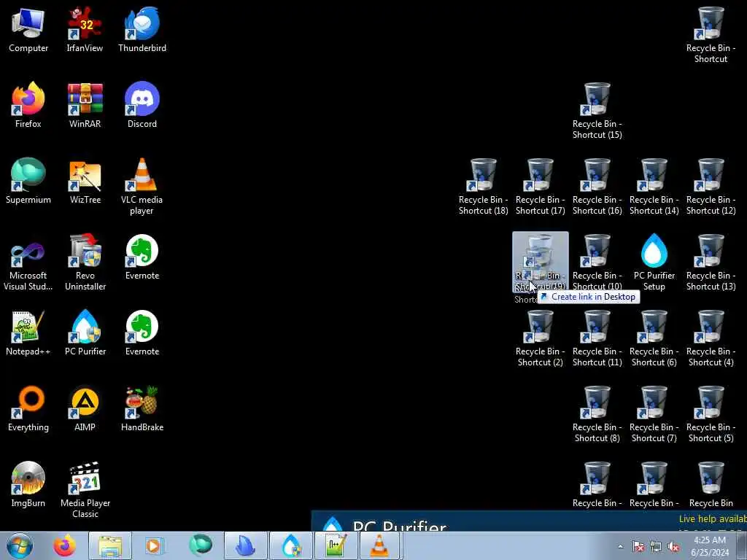Click Recycle Bin - Shortcut (17)
This screenshot has height=560, width=747.
coord(541,187)
